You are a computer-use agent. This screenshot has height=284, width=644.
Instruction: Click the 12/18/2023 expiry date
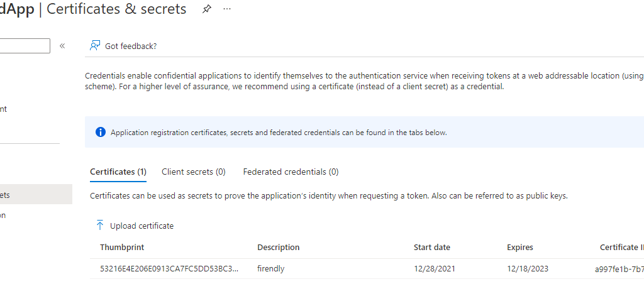point(528,269)
